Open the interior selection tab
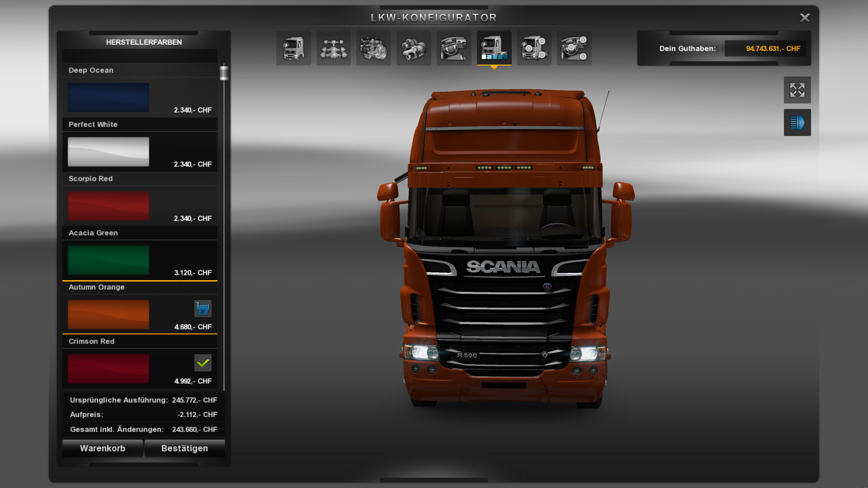The image size is (868, 488). tap(454, 48)
